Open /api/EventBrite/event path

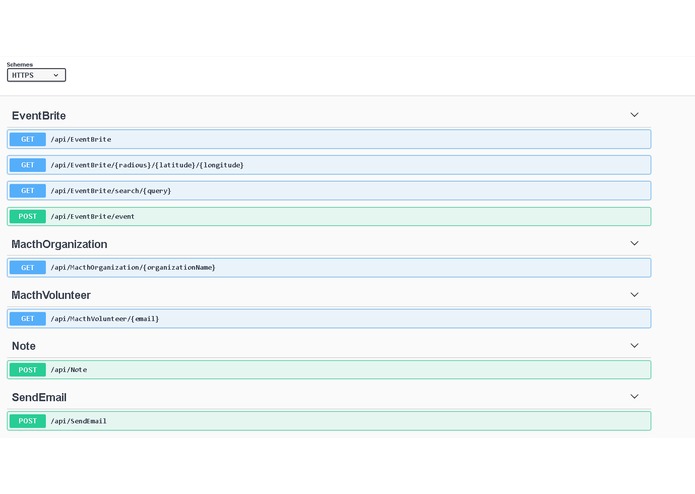92,216
